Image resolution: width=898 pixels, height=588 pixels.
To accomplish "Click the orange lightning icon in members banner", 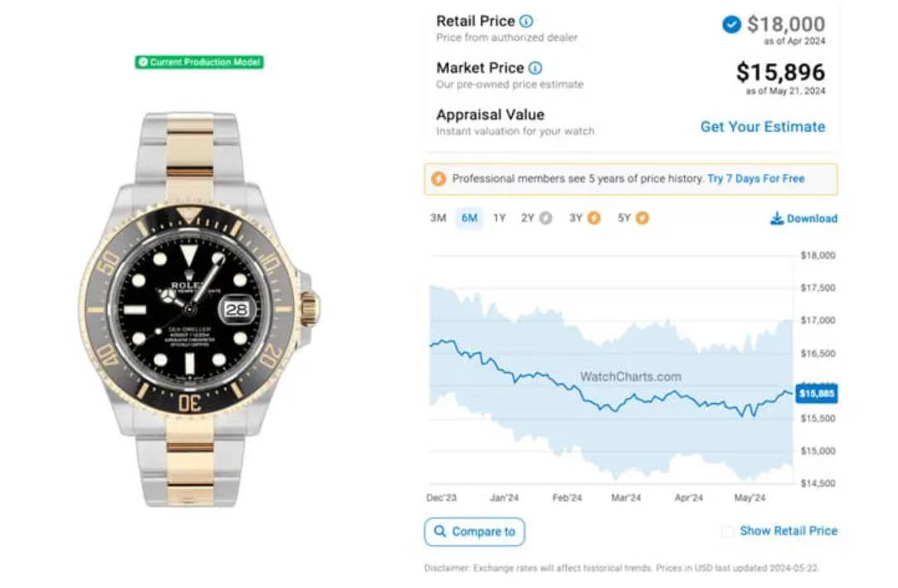I will coord(439,178).
